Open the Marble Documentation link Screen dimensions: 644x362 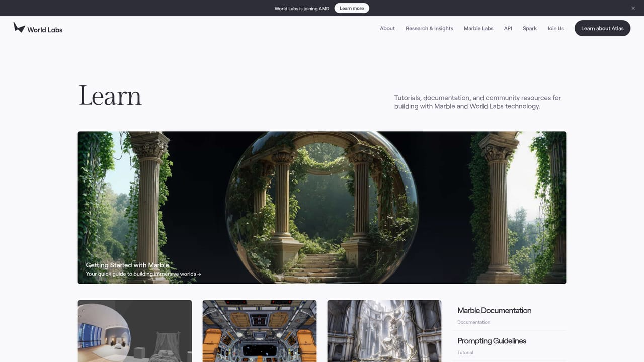(x=494, y=310)
